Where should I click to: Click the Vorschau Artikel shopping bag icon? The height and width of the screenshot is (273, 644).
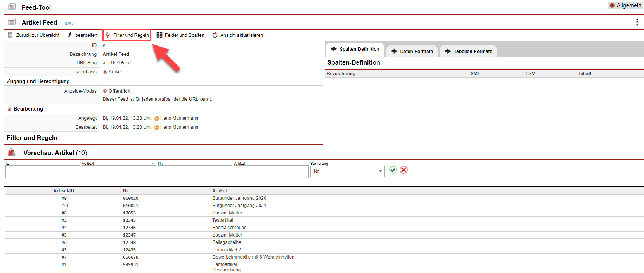12,152
